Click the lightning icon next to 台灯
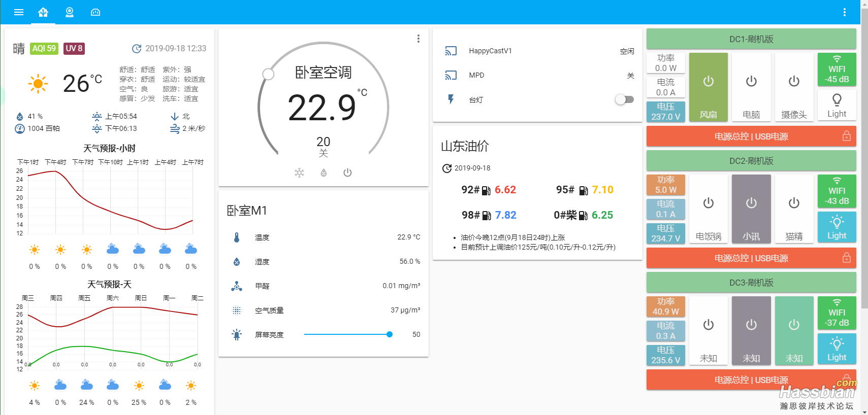 tap(451, 99)
